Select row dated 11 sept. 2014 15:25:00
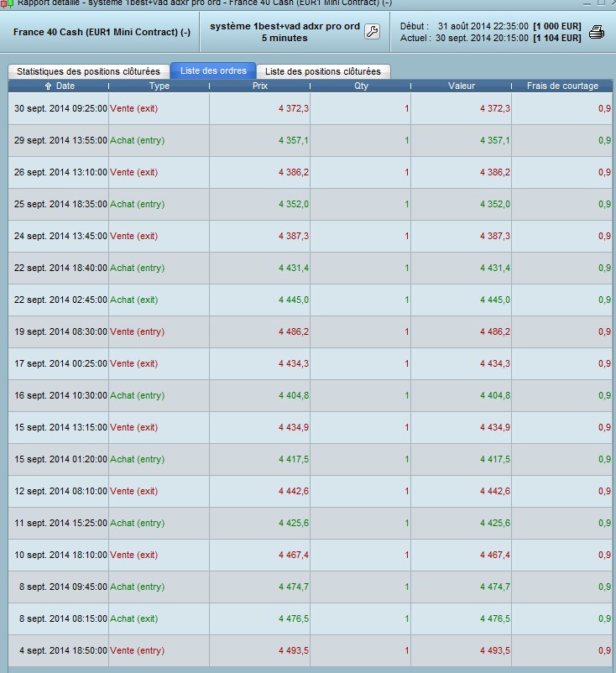616x673 pixels. [x=310, y=523]
